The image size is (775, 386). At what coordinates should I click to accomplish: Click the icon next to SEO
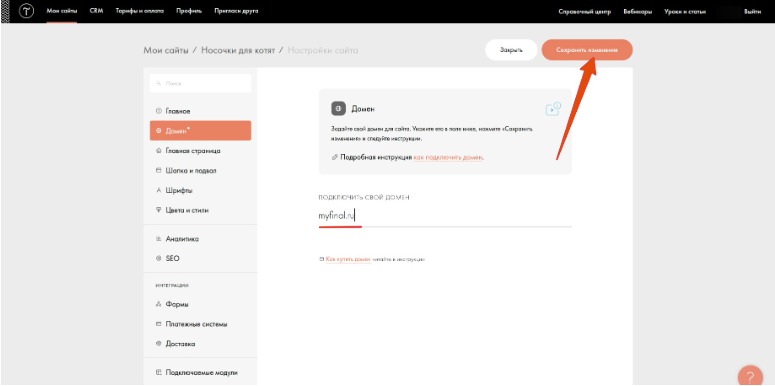coord(159,258)
